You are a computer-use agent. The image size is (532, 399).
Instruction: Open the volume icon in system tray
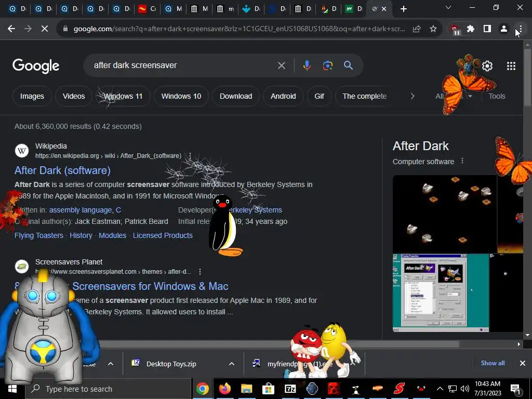465,389
